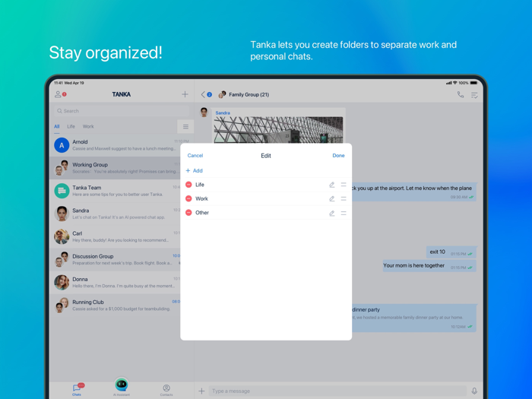Add a new folder in Edit dialog
This screenshot has height=399, width=532.
[194, 171]
